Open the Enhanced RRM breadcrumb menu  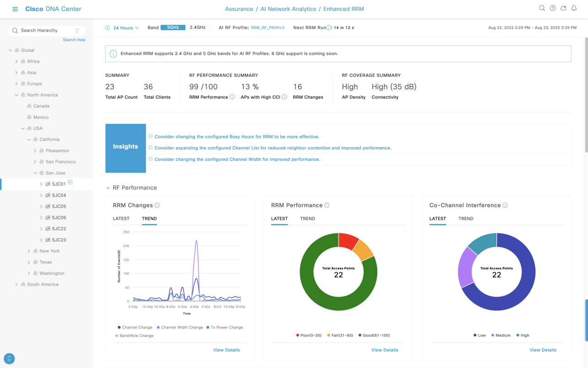(344, 9)
